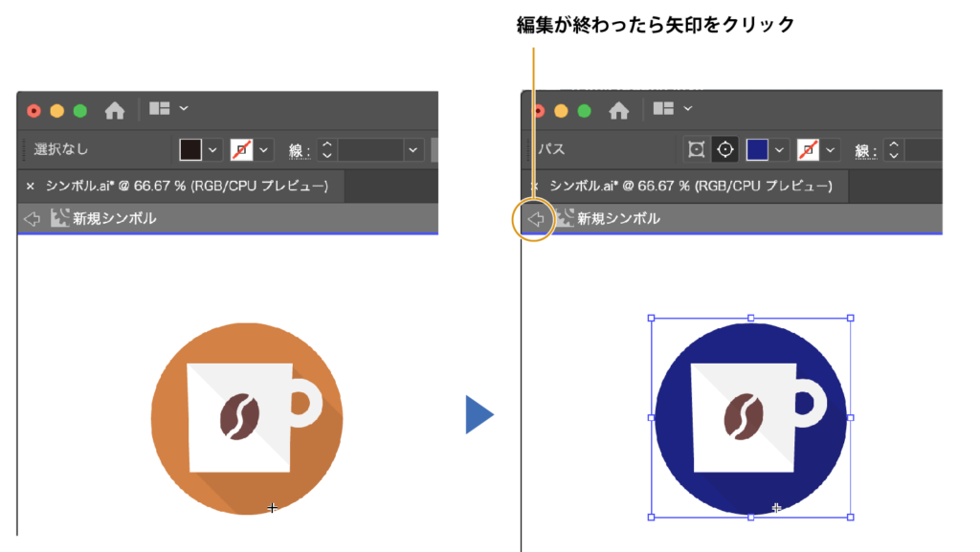Screen dimensions: 980x552
Task: Click stroke none swatch in right window
Action: click(x=808, y=150)
